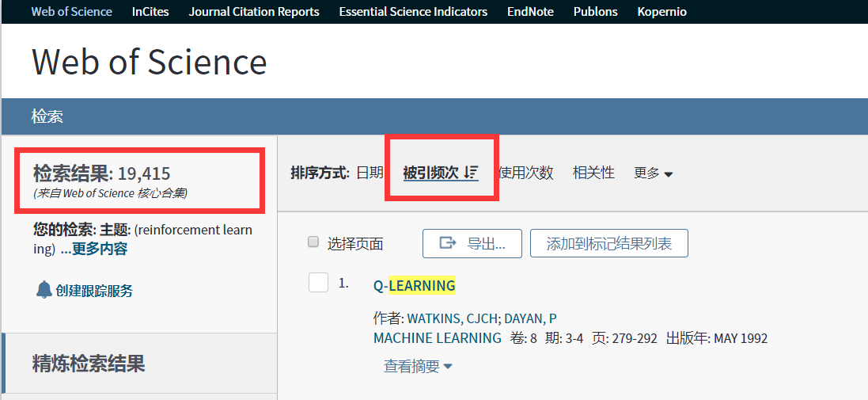Image resolution: width=868 pixels, height=400 pixels.
Task: Click the 导出... button
Action: click(472, 243)
